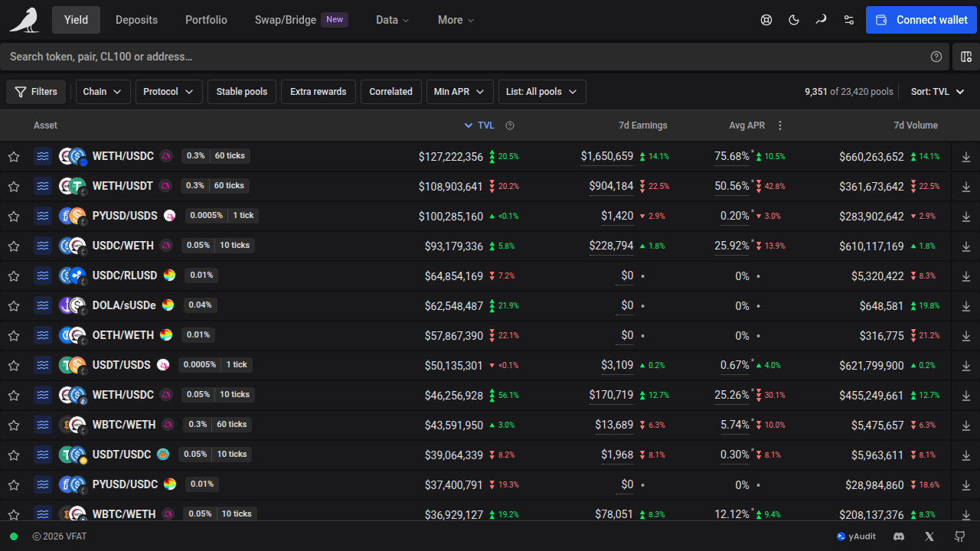
Task: Open the yAudit link in footer
Action: (x=856, y=536)
